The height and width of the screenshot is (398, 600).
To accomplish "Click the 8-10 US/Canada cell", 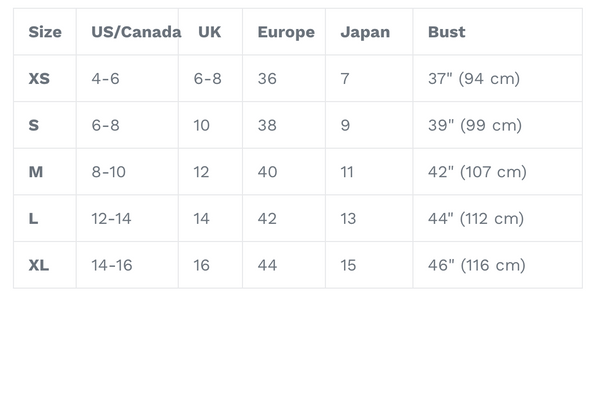I will [x=108, y=172].
